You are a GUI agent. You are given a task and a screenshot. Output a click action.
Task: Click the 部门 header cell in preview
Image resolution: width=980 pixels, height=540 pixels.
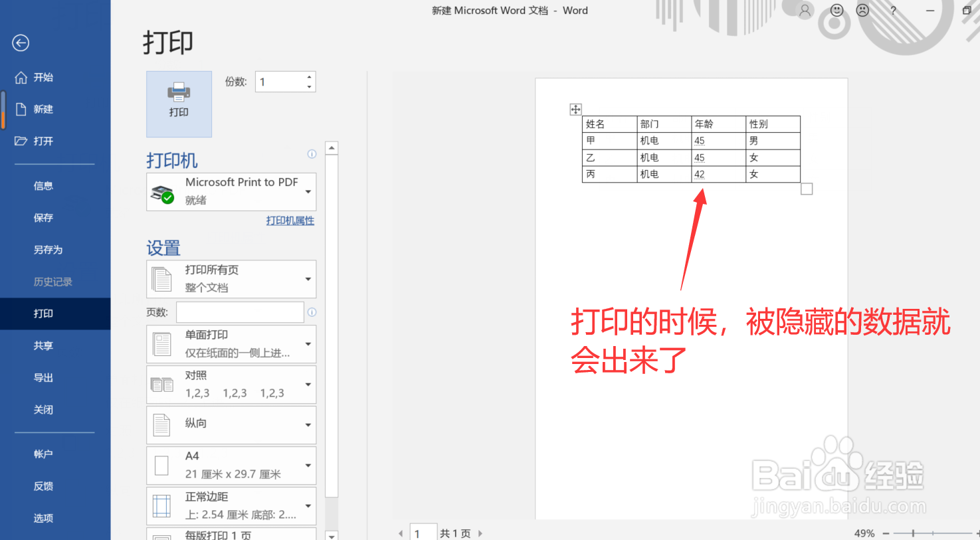point(664,124)
